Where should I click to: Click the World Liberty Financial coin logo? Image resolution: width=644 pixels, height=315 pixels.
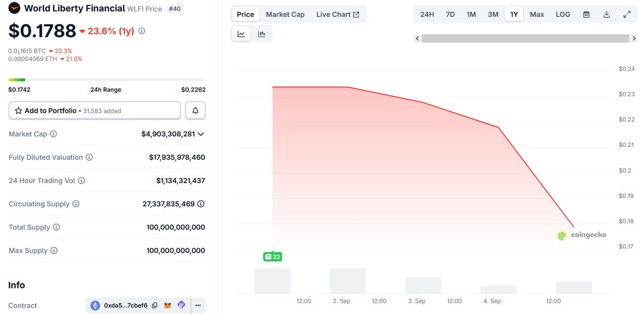[x=14, y=8]
